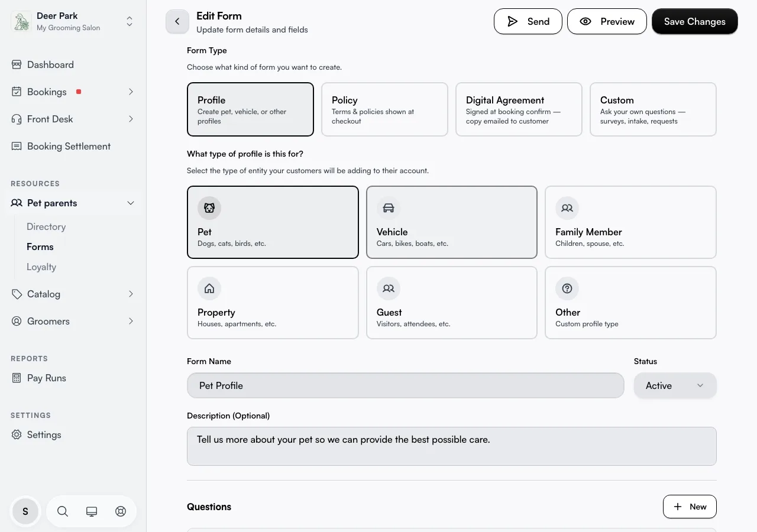Screen dimensions: 757x532
Task: Click the Settings gear icon
Action: (x=17, y=434)
